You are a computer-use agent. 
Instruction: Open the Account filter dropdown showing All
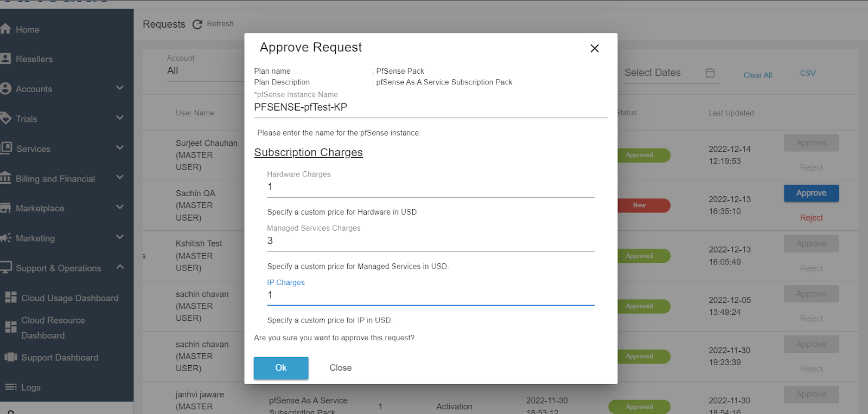click(x=205, y=71)
